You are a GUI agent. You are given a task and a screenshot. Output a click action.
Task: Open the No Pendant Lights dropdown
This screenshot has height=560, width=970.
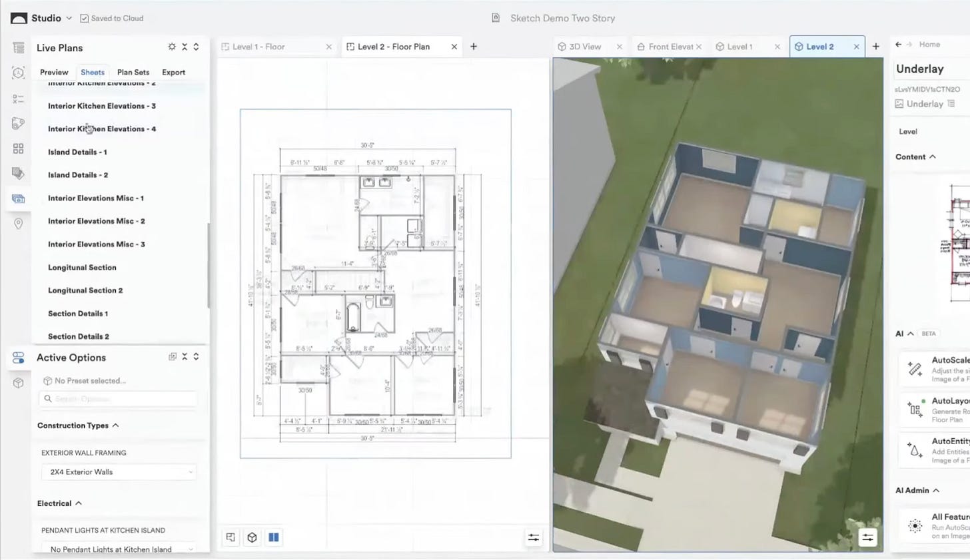119,549
